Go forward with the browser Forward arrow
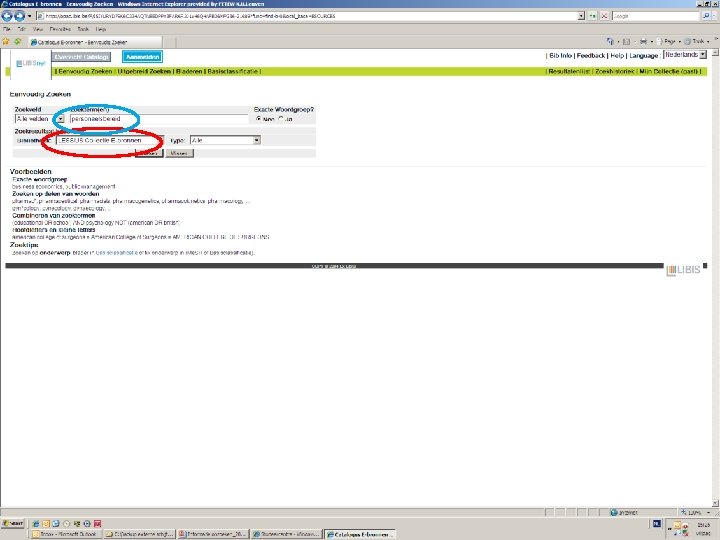 [19, 16]
